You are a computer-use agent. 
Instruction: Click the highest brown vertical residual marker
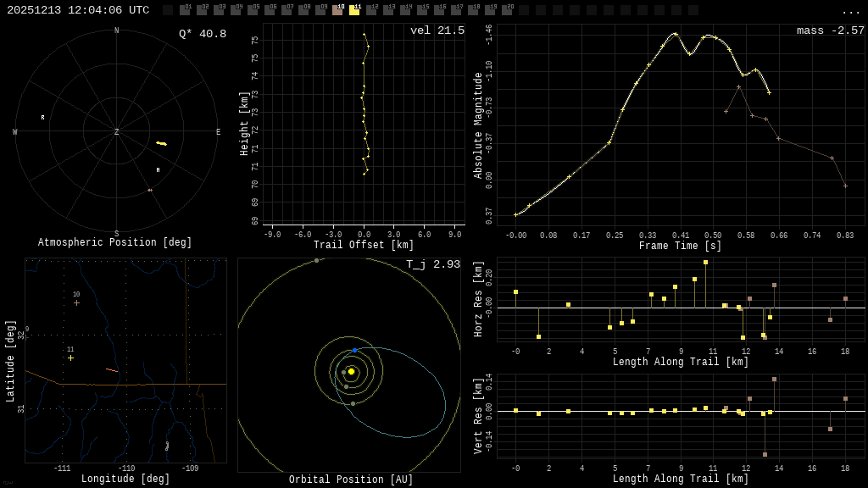click(774, 379)
